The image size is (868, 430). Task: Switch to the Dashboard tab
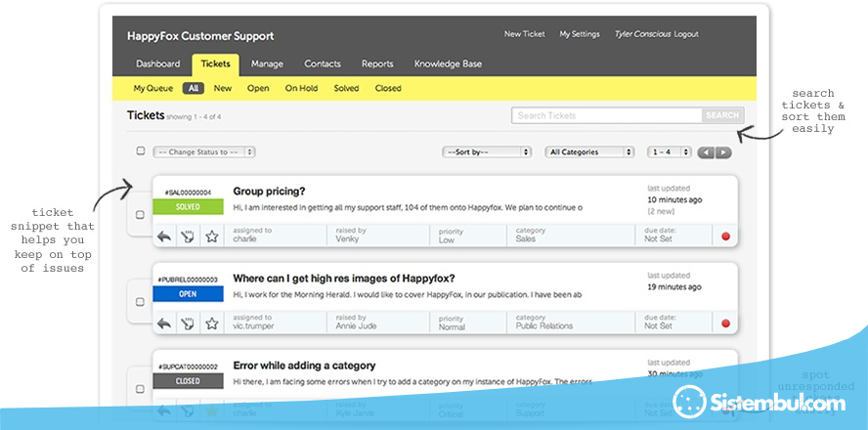157,64
